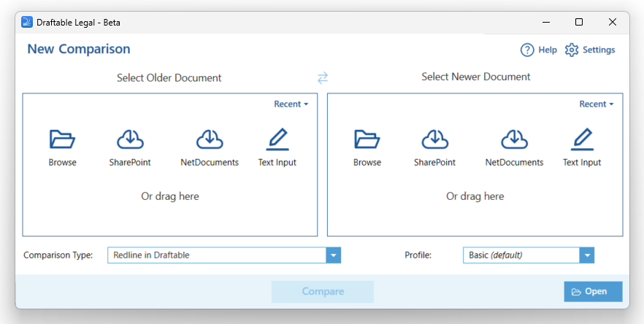The image size is (644, 324).
Task: Open Profile dropdown arrow
Action: coord(587,255)
